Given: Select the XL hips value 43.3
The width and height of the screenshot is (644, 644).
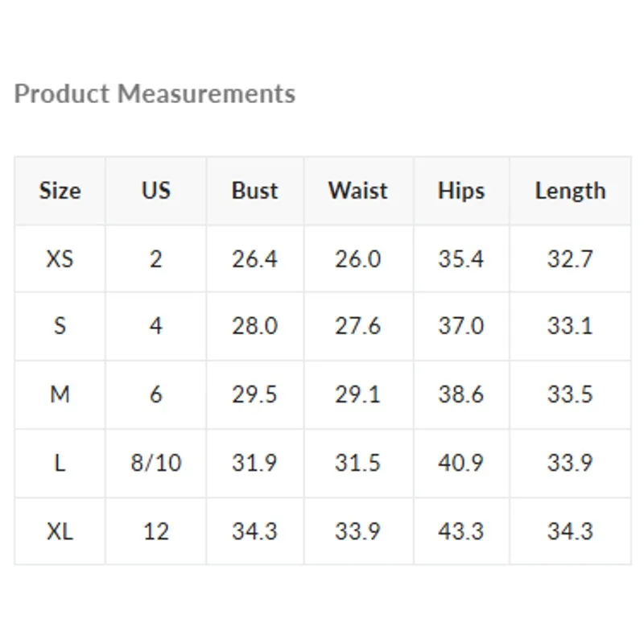Looking at the screenshot, I should click(461, 531).
